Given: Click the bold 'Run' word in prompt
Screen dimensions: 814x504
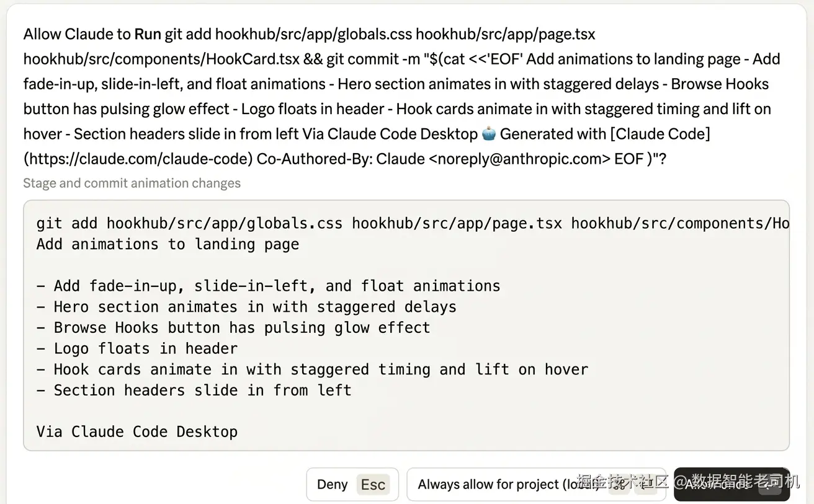Looking at the screenshot, I should coord(148,34).
